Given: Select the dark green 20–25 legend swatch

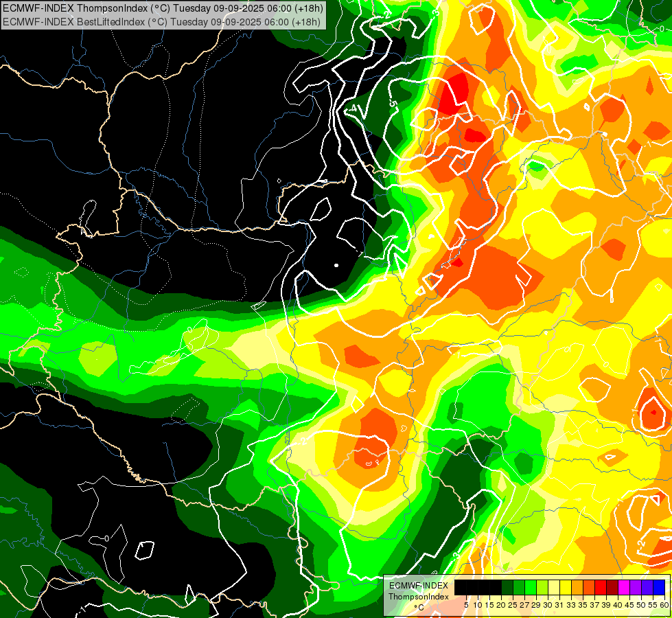Looking at the screenshot, I should coord(507,588).
